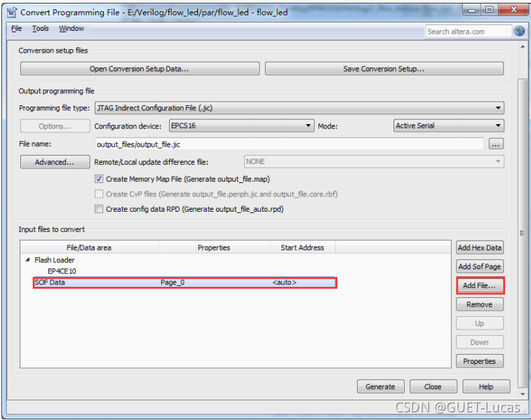531x420 pixels.
Task: Enable Create config data RPD checkbox
Action: coord(99,209)
